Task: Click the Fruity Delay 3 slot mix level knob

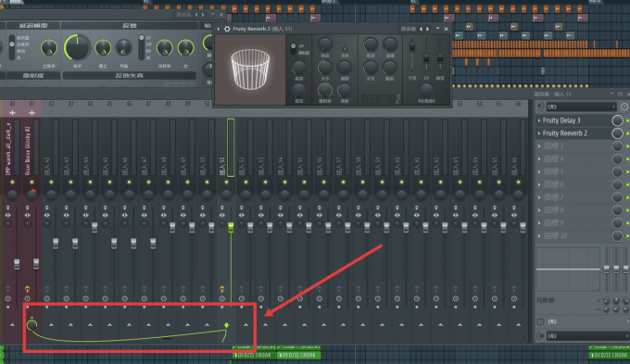Action: point(617,120)
